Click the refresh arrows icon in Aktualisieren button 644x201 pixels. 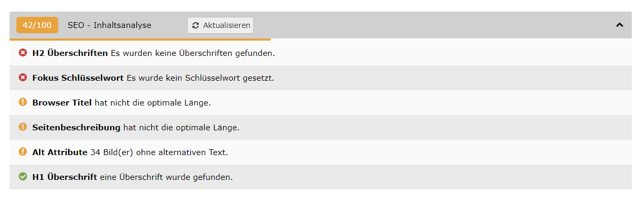point(196,25)
